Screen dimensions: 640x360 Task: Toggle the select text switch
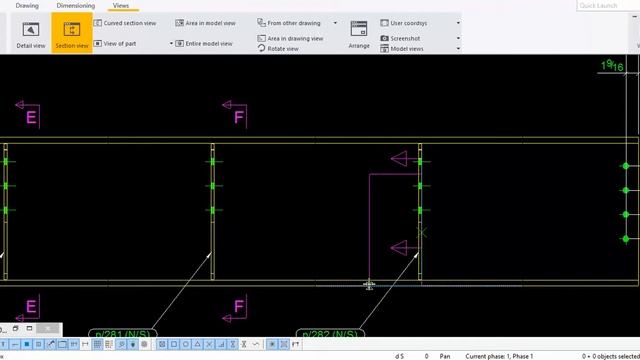tap(3, 344)
